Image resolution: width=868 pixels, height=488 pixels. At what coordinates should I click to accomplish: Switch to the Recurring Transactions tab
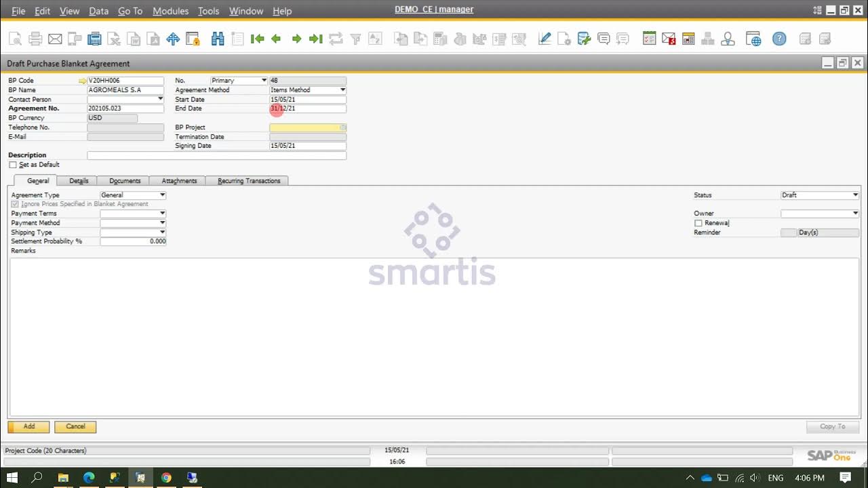tap(248, 181)
